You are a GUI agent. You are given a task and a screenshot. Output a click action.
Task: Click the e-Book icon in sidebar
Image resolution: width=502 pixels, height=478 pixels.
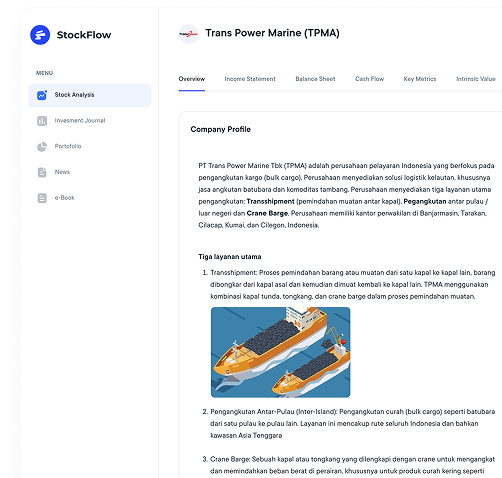(42, 198)
